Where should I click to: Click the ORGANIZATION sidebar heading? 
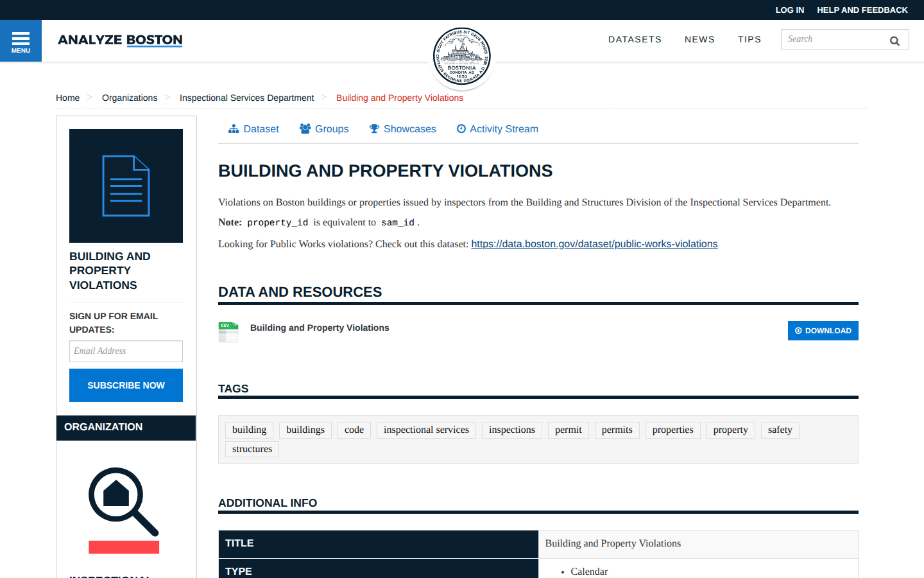click(126, 428)
